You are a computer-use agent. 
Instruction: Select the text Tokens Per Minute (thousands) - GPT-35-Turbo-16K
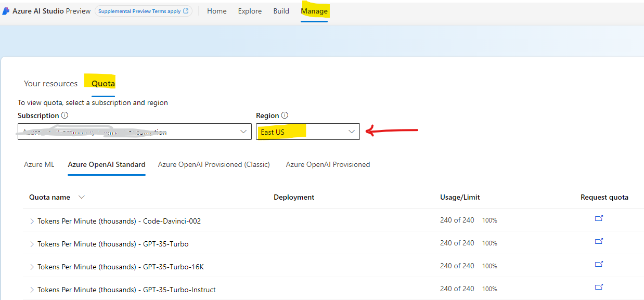click(121, 267)
